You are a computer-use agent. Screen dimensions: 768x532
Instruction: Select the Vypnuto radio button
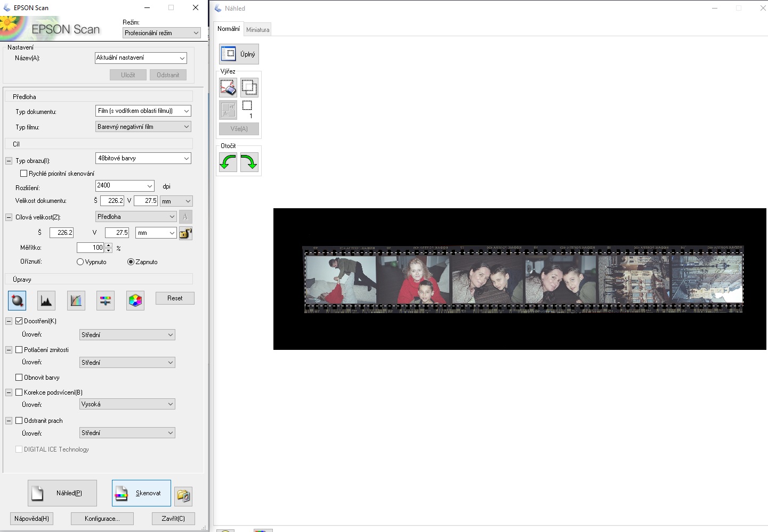(x=80, y=262)
